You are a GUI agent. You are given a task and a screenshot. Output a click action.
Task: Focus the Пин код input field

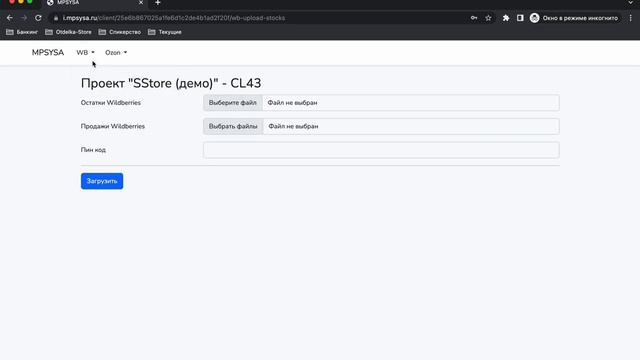point(381,150)
